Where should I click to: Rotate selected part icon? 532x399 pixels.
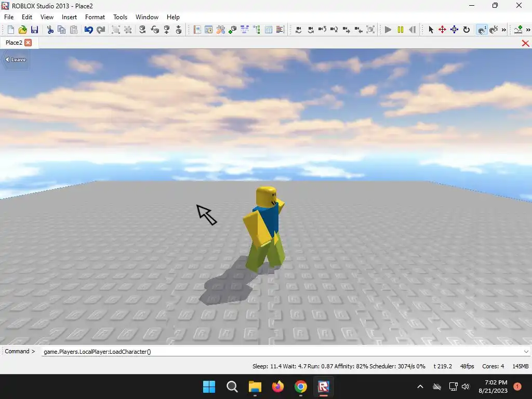pos(142,30)
